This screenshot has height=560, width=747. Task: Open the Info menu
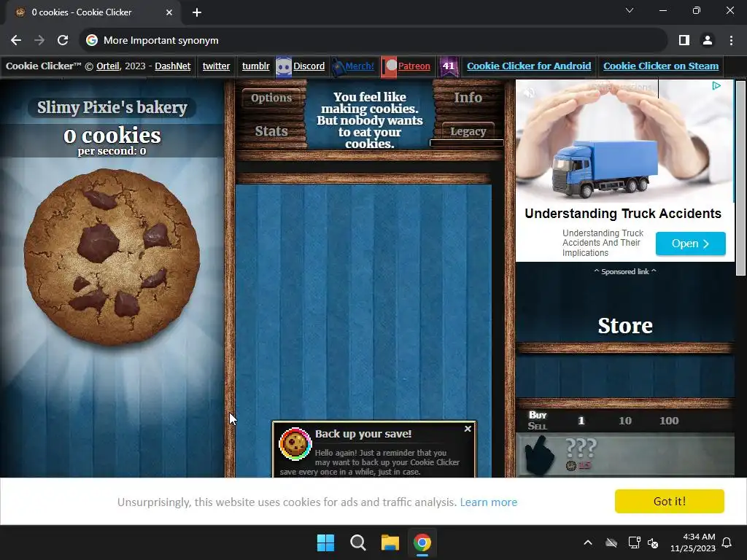468,98
